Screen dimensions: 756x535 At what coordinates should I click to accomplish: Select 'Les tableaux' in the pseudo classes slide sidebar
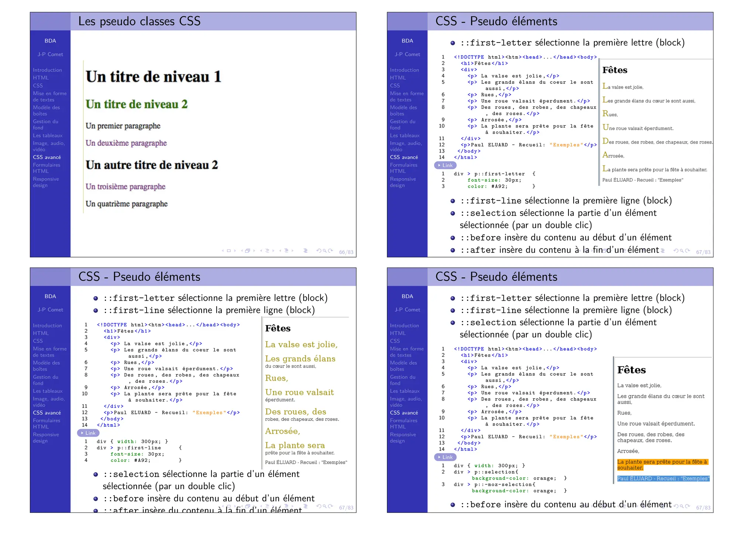pos(48,136)
